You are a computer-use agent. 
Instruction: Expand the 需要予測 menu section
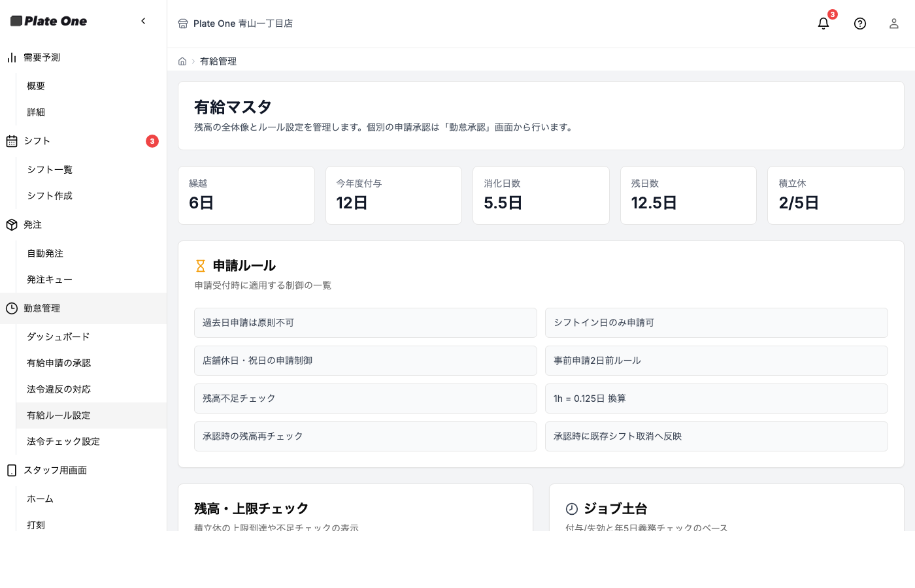tap(84, 57)
